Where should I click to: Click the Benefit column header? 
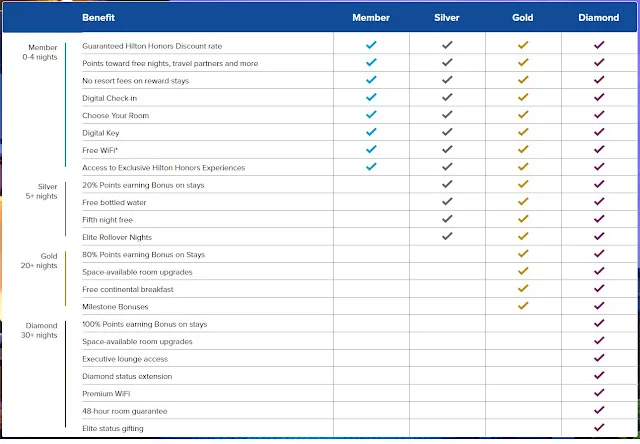98,18
